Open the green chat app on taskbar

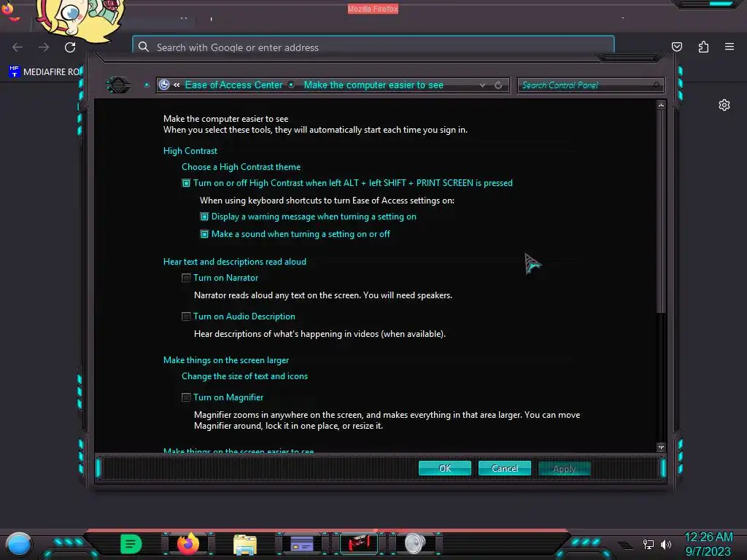tap(131, 544)
